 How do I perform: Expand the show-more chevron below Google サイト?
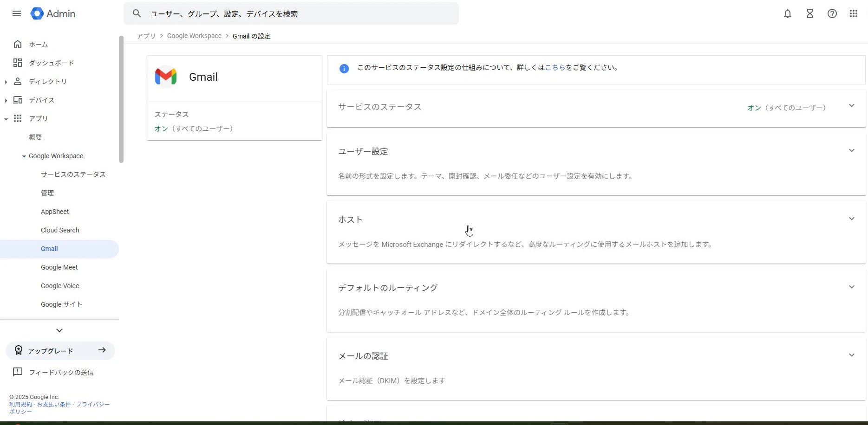tap(59, 330)
